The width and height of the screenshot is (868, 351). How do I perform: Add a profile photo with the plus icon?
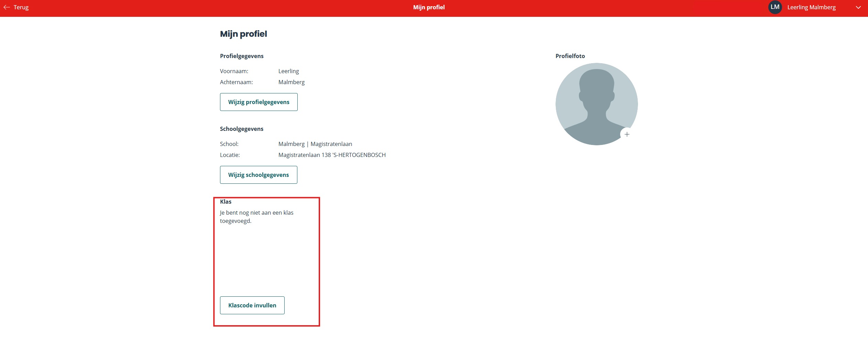(x=627, y=134)
